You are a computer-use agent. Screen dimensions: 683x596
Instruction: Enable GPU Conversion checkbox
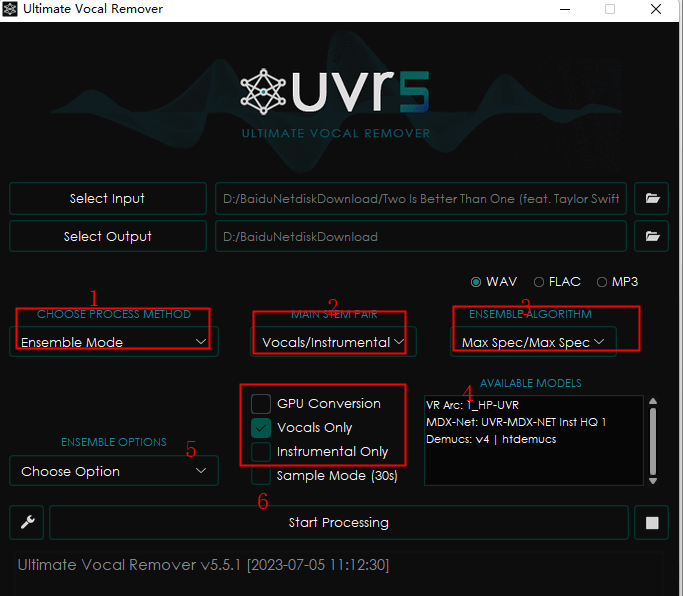click(261, 404)
